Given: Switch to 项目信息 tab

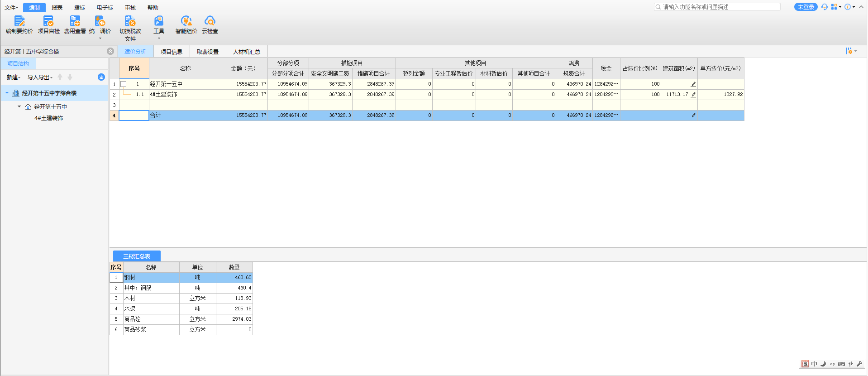Looking at the screenshot, I should 172,52.
